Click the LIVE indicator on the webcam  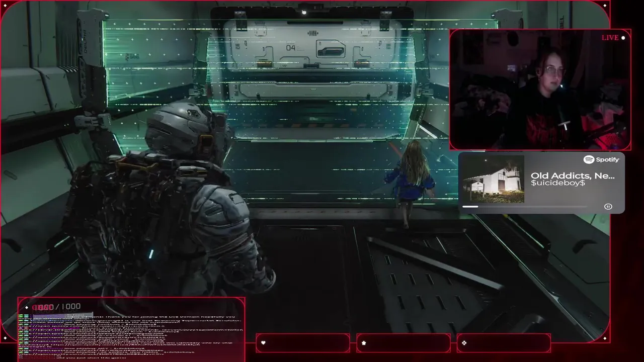pyautogui.click(x=613, y=38)
